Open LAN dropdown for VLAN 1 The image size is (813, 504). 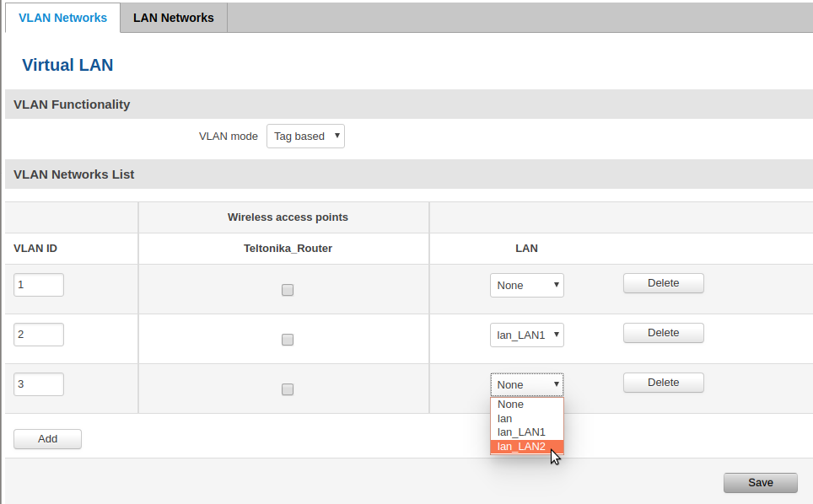(x=527, y=286)
